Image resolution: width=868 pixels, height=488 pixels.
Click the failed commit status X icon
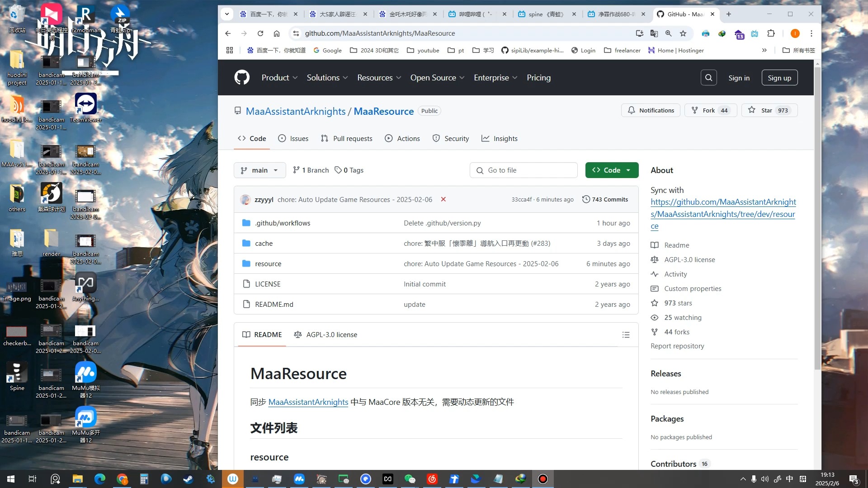point(443,199)
